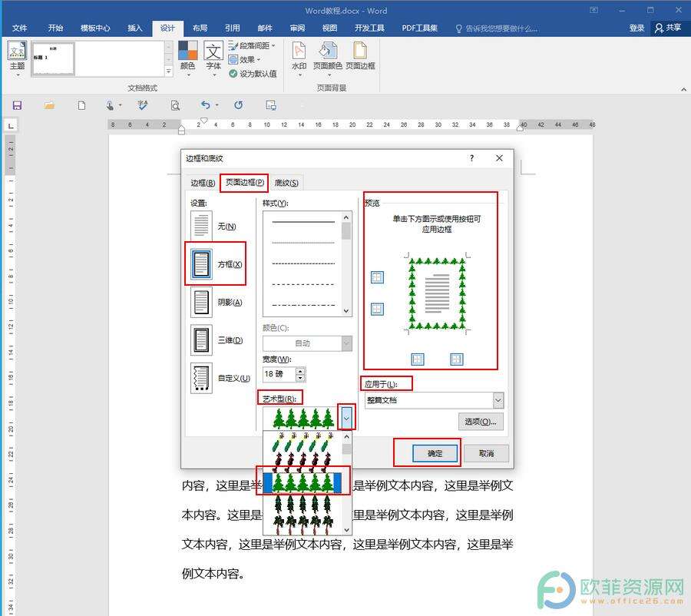Collapse the ribbon with the chevron
Screen dimensions: 691x616
[x=683, y=90]
